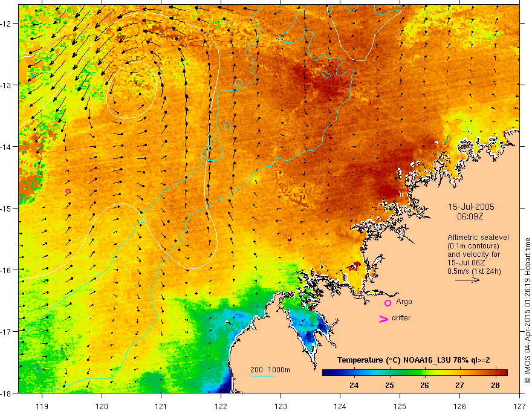Click the 'Temperature (°C) NOAA16_L3U 78% ql>=2' title
Image resolution: width=532 pixels, height=411 pixels.
tap(414, 360)
